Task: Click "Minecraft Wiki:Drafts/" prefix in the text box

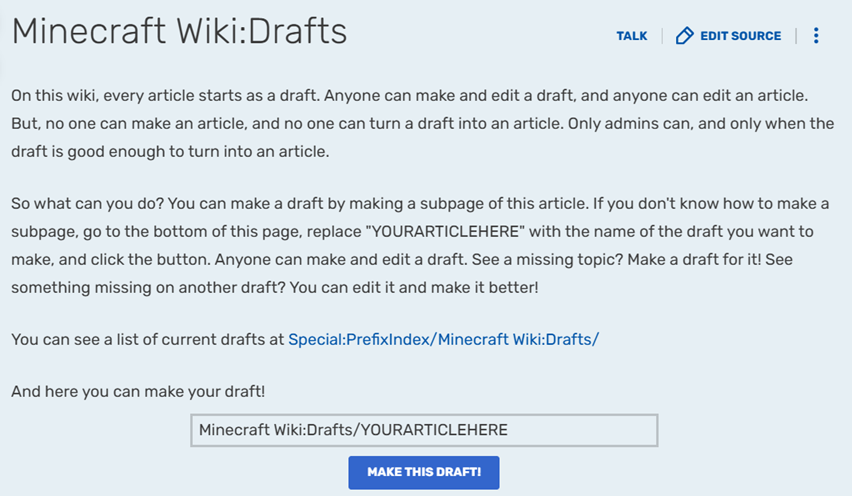Action: (x=278, y=430)
